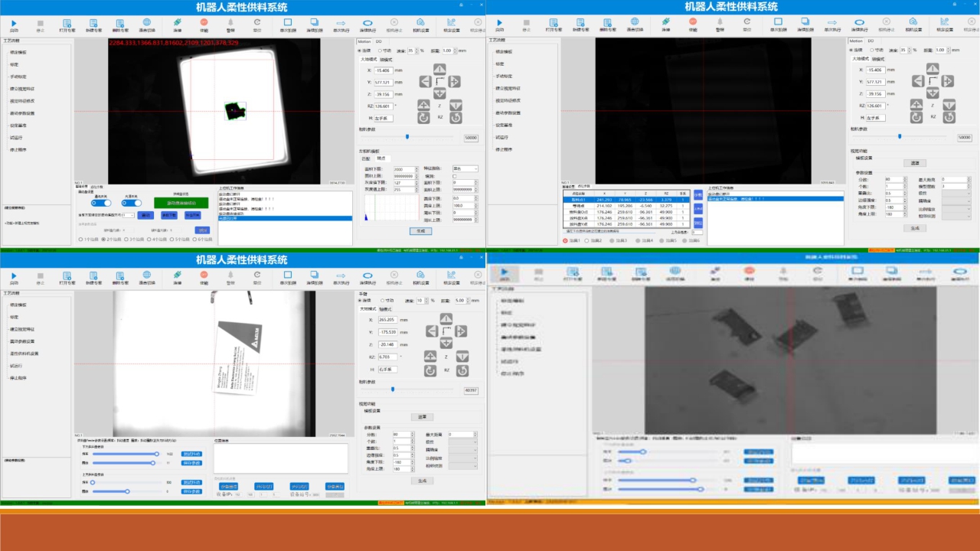Switch to the DO tab in top-right window
This screenshot has width=980, height=551.
[x=871, y=41]
